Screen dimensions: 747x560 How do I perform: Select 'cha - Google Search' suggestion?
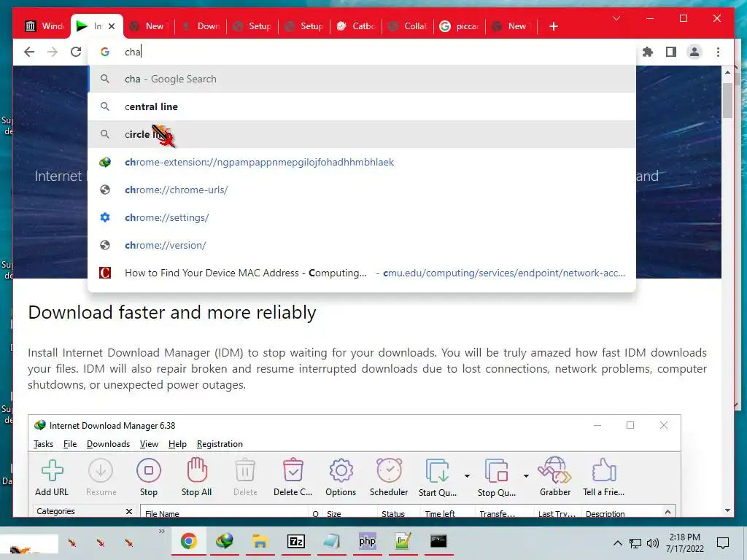pos(362,79)
